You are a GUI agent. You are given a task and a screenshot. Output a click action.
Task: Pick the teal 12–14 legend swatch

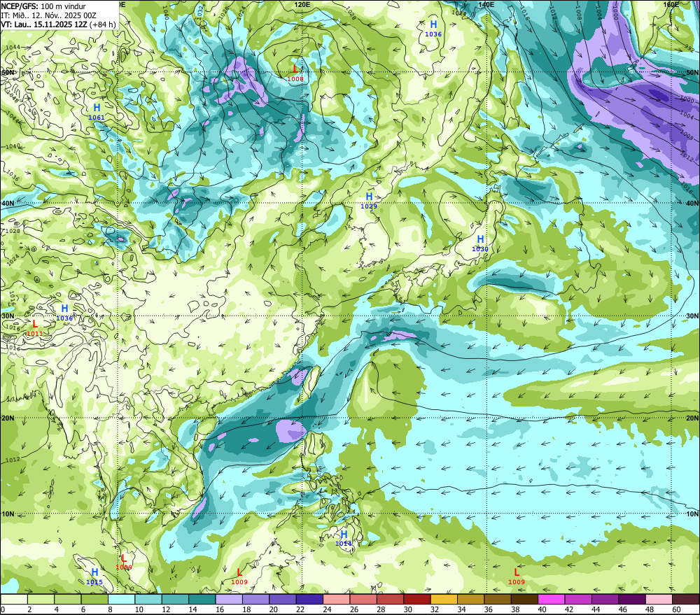point(176,600)
